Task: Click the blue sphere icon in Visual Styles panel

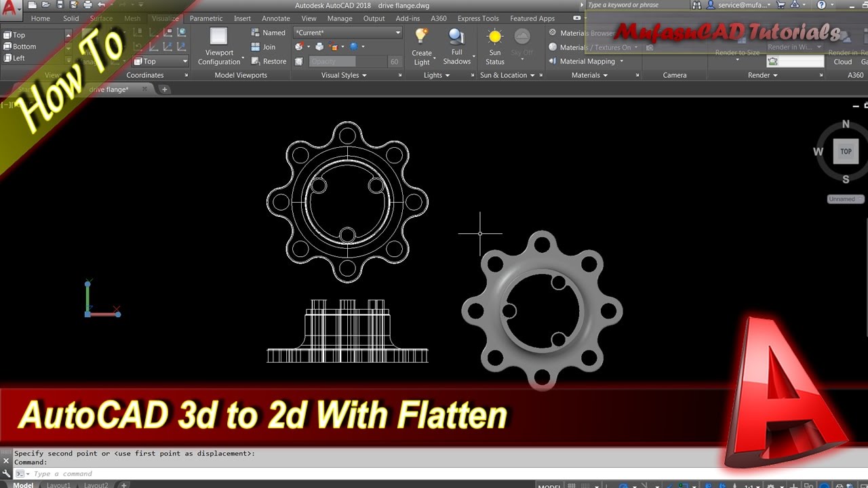Action: tap(354, 47)
